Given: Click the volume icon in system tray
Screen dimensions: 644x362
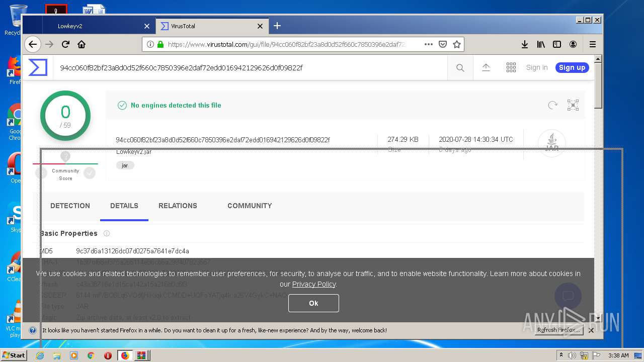Looking at the screenshot, I should [572, 355].
